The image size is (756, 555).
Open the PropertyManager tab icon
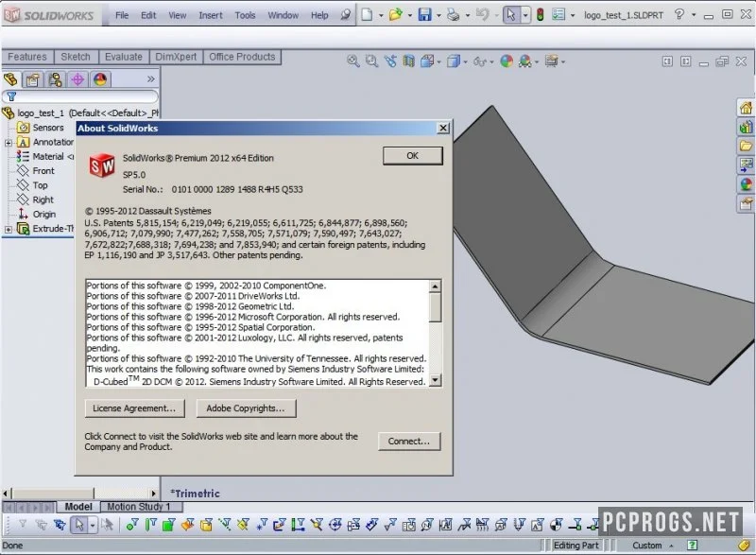tap(33, 79)
